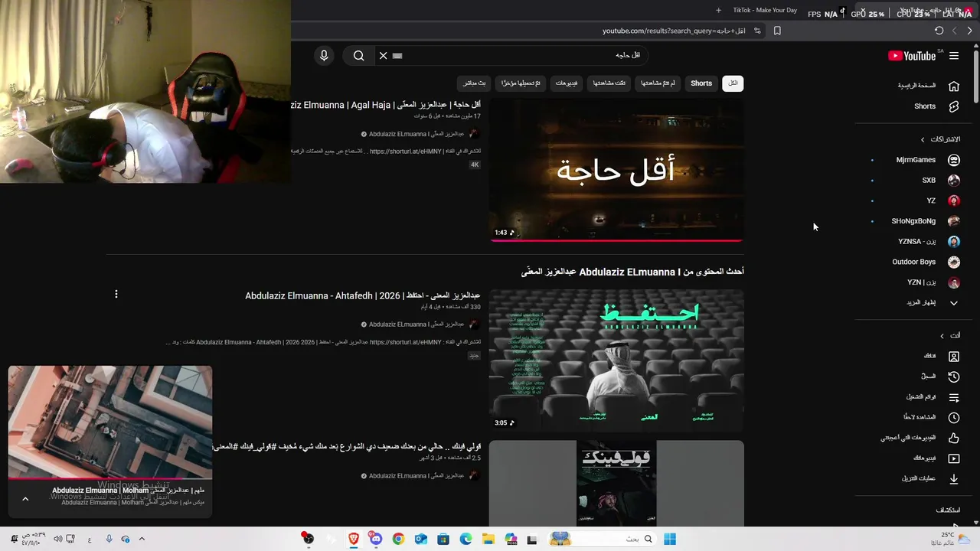Expand the أنت section chevron
Viewport: 980px width, 551px height.
(x=942, y=336)
